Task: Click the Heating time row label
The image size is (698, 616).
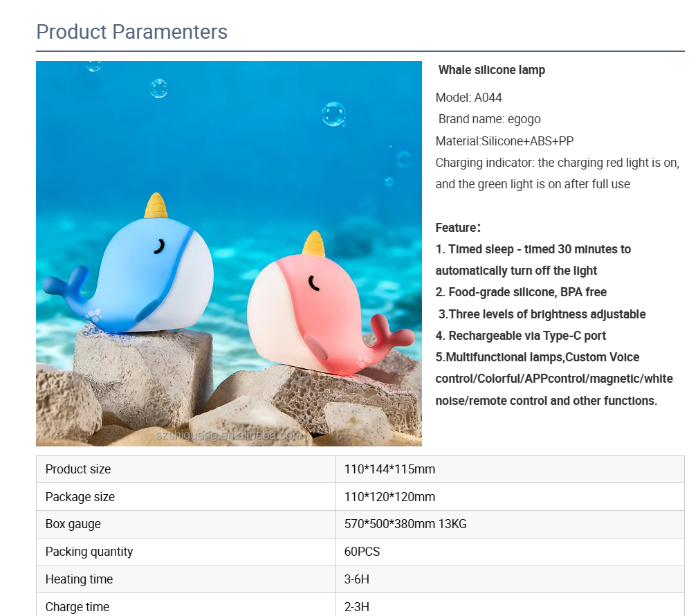Action: point(80,579)
